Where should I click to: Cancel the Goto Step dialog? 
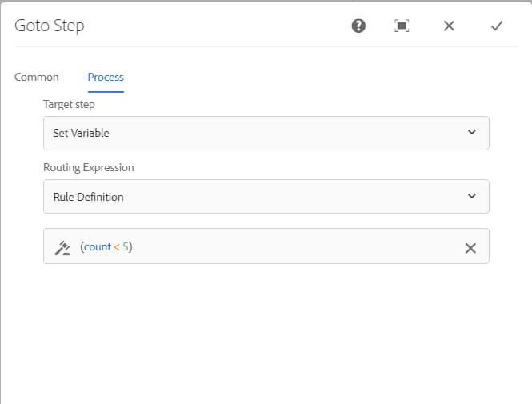(449, 26)
